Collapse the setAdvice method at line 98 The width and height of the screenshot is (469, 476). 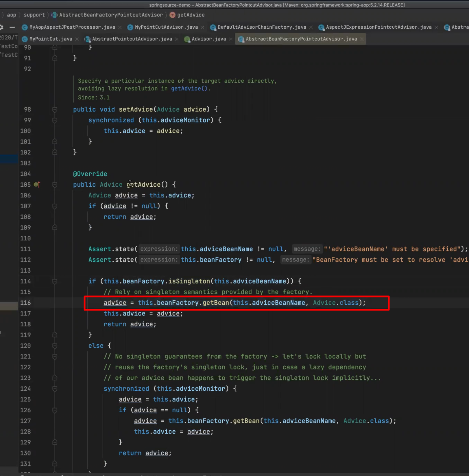55,109
